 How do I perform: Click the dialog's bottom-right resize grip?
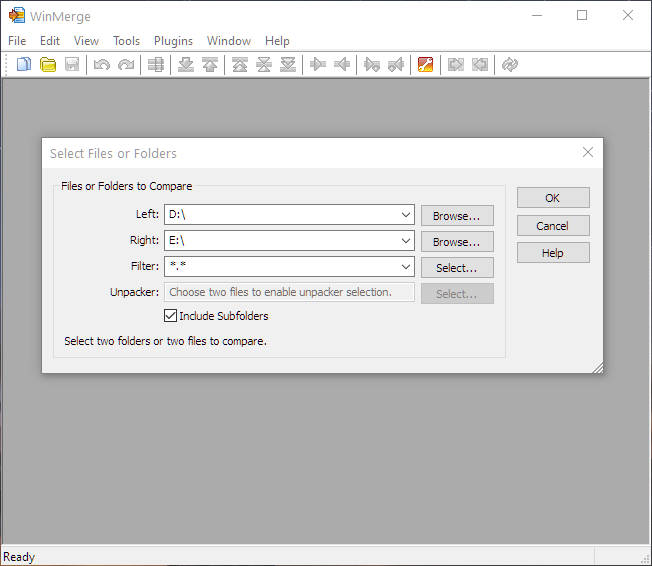[x=598, y=368]
